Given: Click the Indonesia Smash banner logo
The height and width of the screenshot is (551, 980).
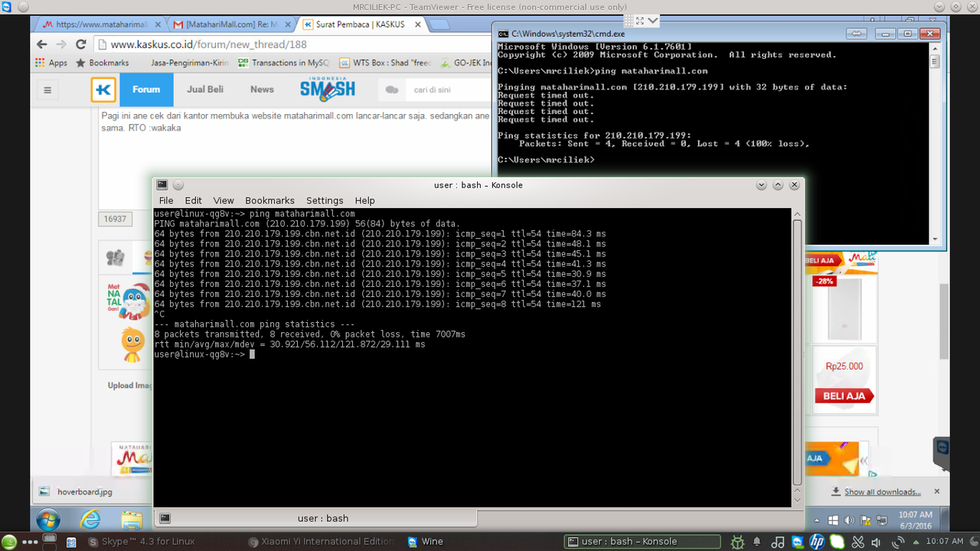Looking at the screenshot, I should (327, 89).
